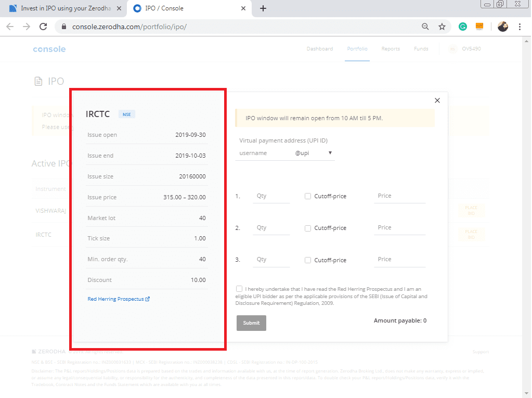Image resolution: width=532 pixels, height=398 pixels.
Task: Click the page scrollbar up arrow
Action: (526, 41)
